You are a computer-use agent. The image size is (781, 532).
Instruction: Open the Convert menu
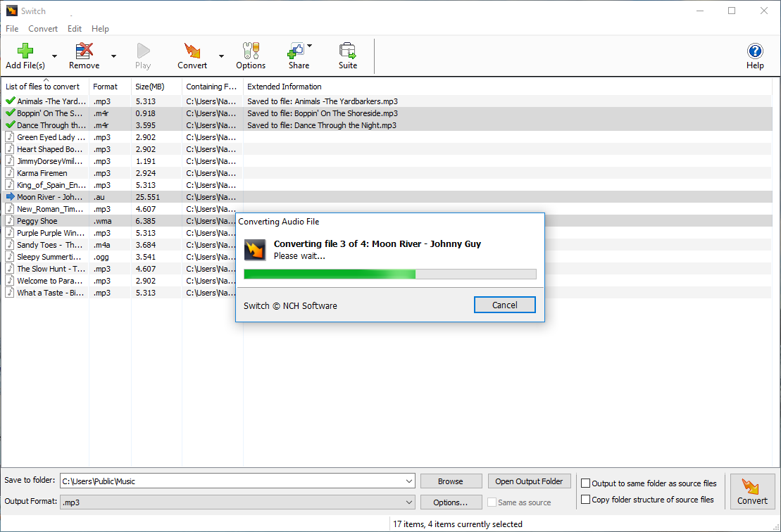[43, 28]
